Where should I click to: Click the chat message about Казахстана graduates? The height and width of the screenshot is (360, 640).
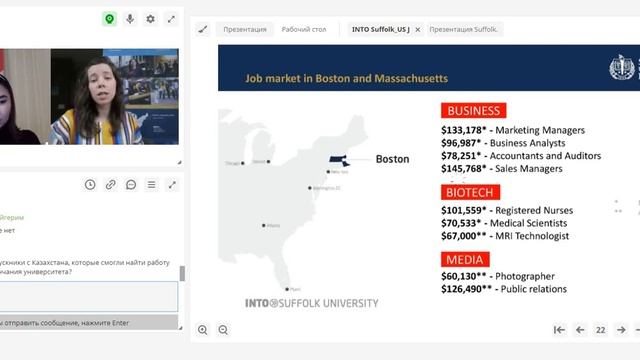coord(84,267)
